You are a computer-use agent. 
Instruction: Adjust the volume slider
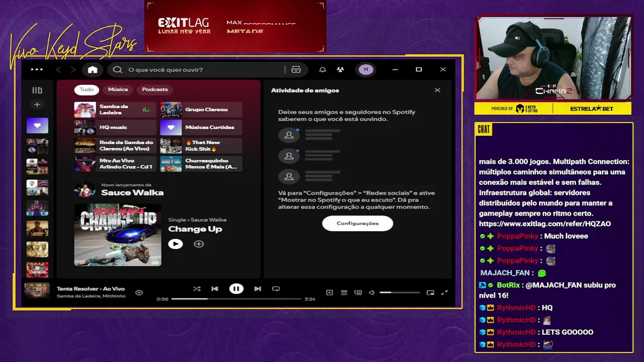[x=399, y=293]
